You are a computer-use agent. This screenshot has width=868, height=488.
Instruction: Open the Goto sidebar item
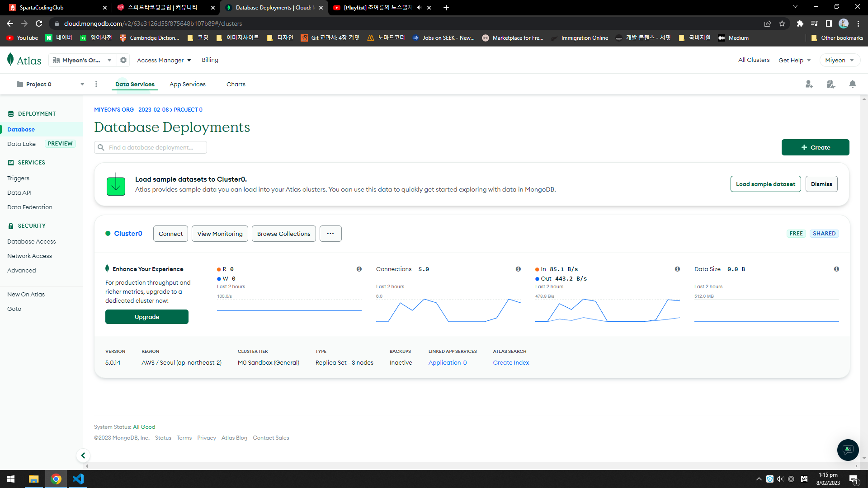click(14, 309)
